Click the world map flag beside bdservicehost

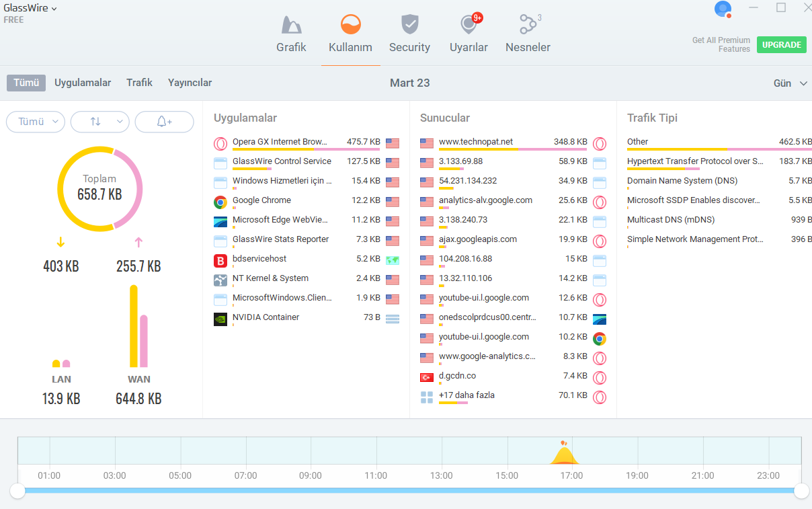[x=393, y=260]
